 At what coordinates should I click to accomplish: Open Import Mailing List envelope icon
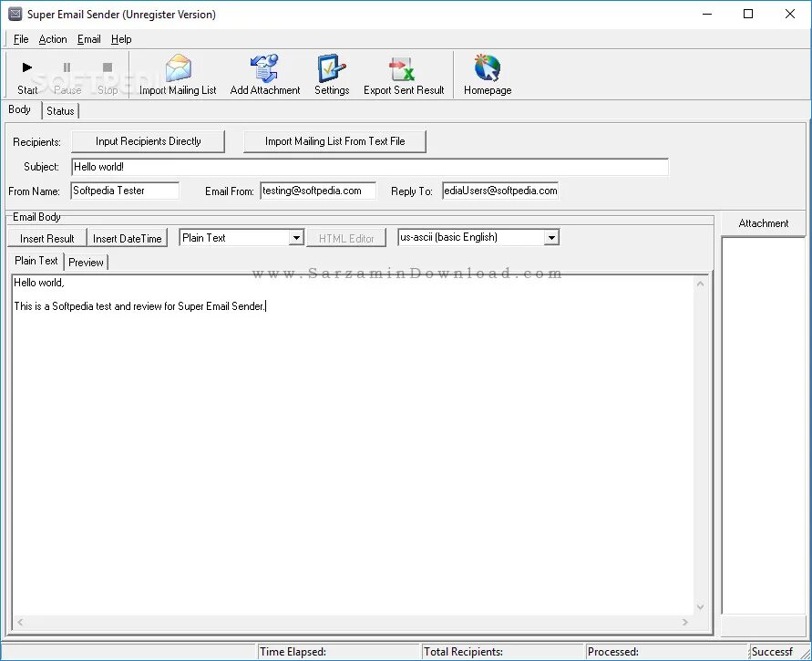click(x=178, y=67)
